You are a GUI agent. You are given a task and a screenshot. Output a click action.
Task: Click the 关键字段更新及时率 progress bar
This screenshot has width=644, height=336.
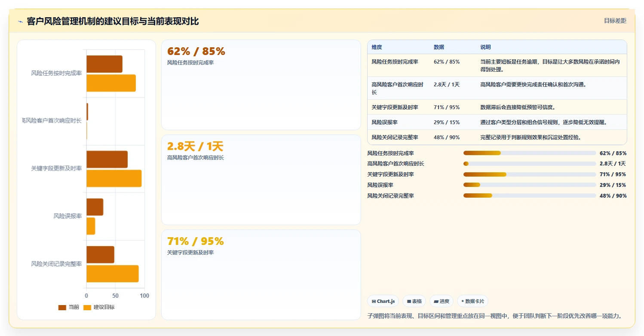click(x=530, y=174)
